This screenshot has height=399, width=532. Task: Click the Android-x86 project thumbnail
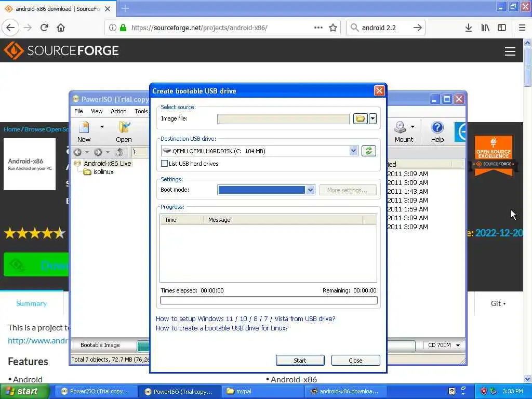point(30,164)
